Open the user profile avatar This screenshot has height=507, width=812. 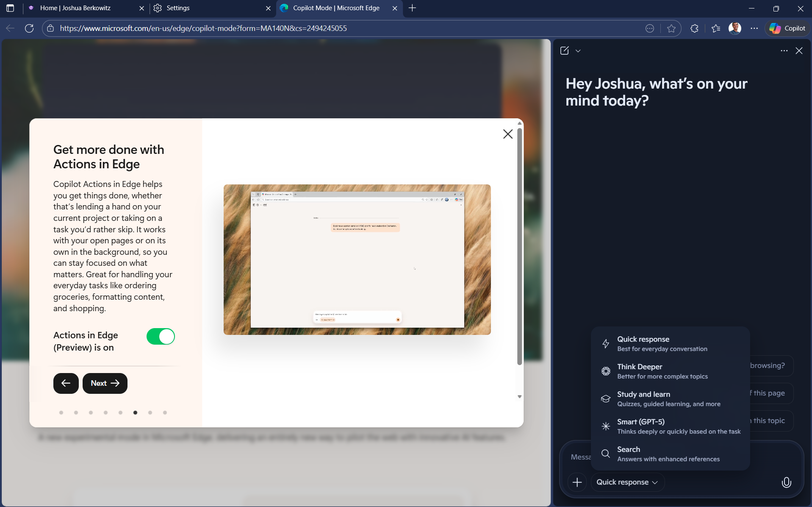coord(735,28)
